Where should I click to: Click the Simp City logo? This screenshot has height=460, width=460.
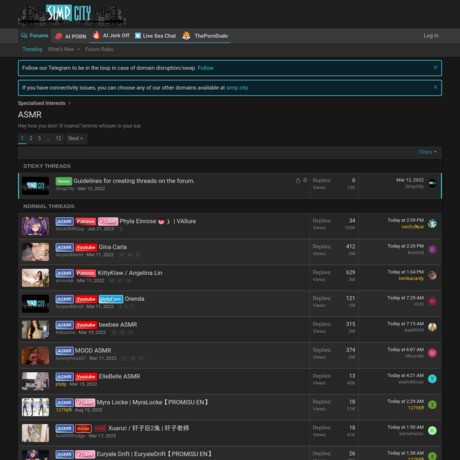72,15
